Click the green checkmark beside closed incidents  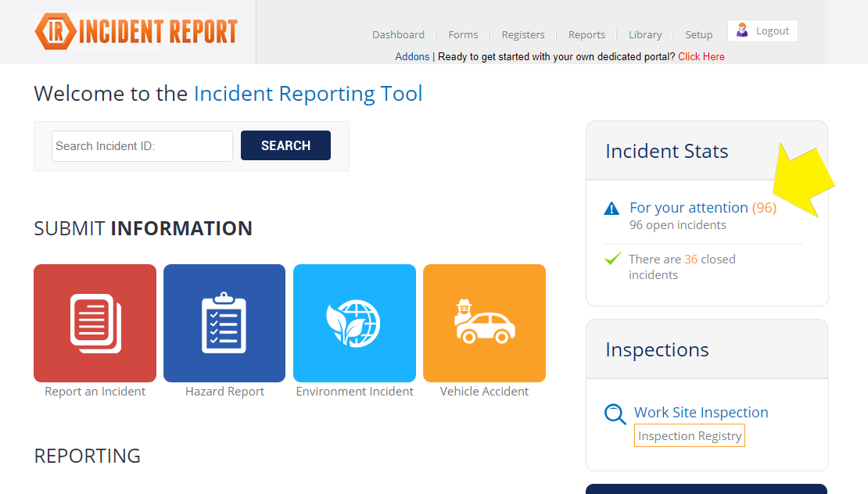pyautogui.click(x=612, y=260)
